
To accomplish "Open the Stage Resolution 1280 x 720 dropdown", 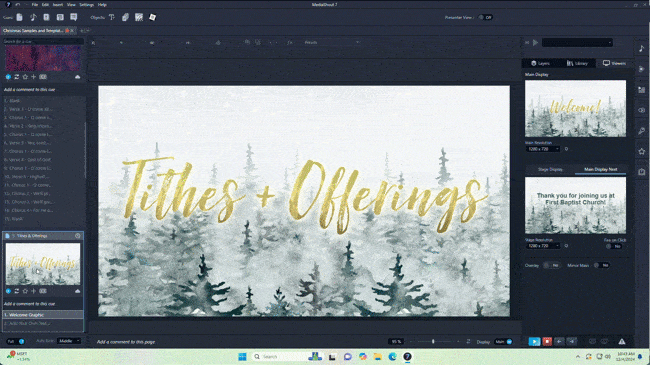I will 543,246.
